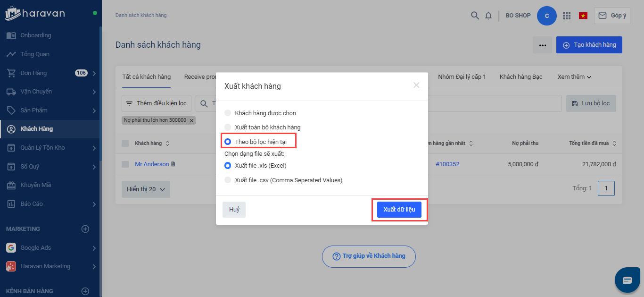Click the 'Xuất dữ liệu' export button
644x297 pixels.
point(399,210)
